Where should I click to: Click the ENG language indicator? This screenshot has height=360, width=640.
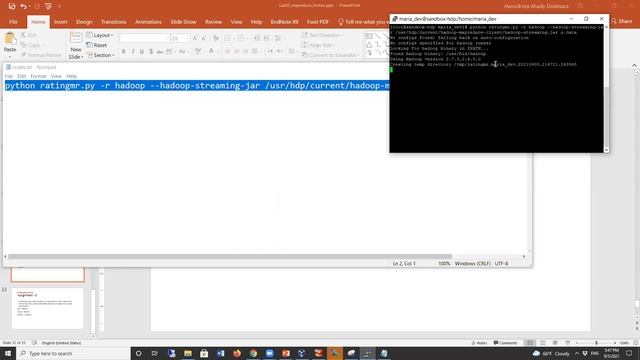click(595, 353)
